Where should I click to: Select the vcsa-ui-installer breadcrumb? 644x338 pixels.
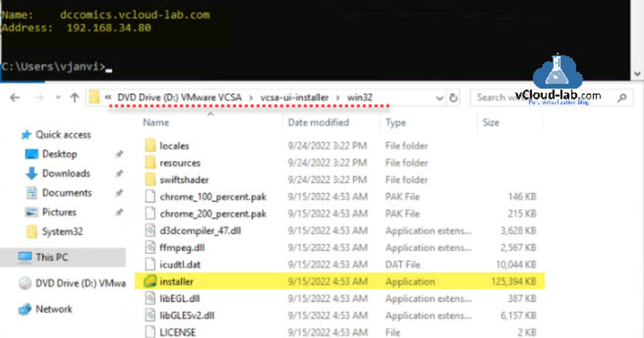295,97
